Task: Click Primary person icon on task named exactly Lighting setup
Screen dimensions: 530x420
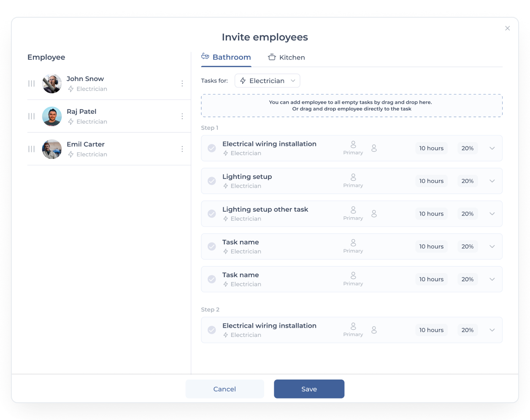Action: [353, 177]
